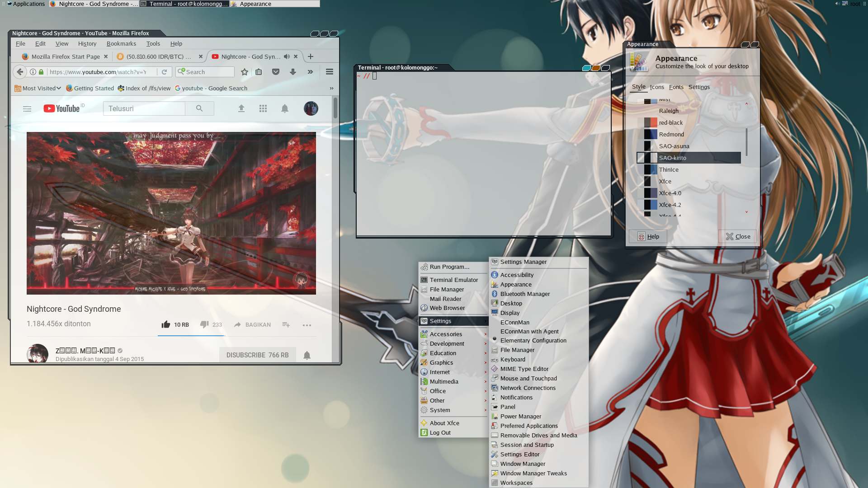Expand Multimedia submenu

click(x=453, y=381)
